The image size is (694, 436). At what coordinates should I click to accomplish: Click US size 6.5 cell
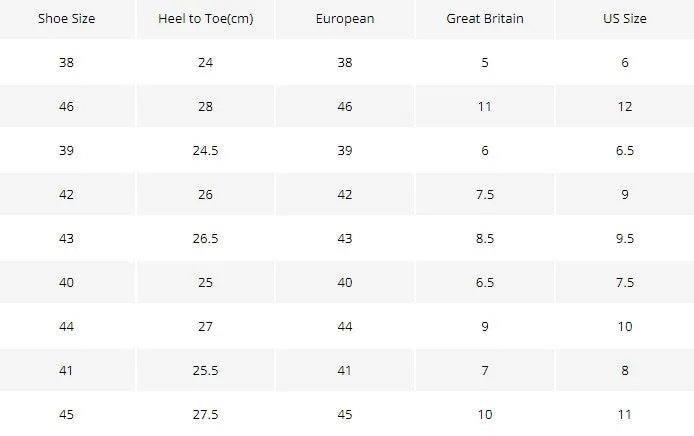[x=625, y=150]
